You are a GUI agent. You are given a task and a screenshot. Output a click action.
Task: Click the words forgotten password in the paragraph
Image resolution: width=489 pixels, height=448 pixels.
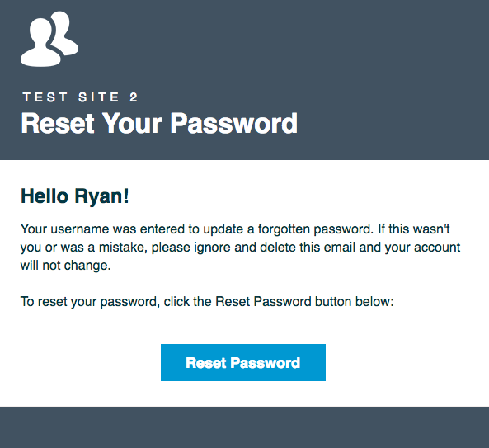pyautogui.click(x=315, y=229)
